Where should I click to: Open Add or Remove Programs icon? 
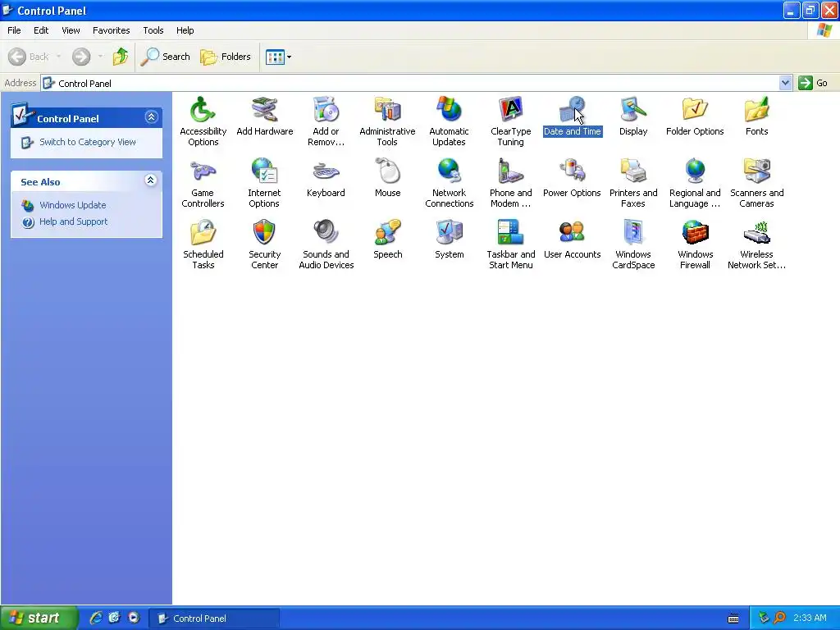click(x=326, y=110)
